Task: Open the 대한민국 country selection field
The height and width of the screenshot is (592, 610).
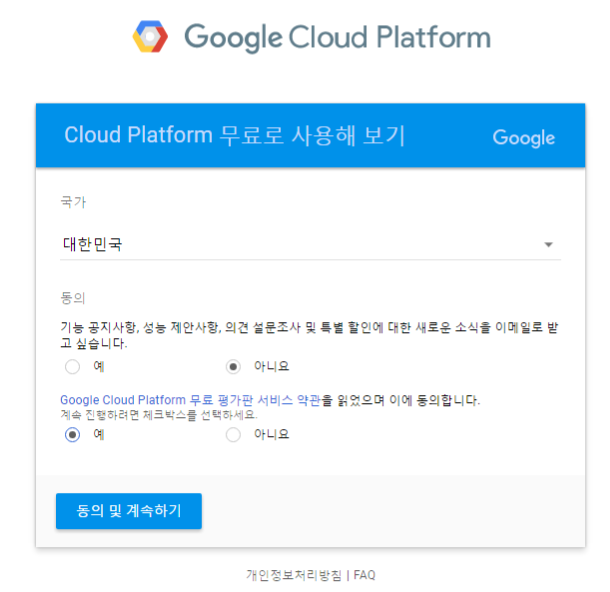Action: point(300,244)
